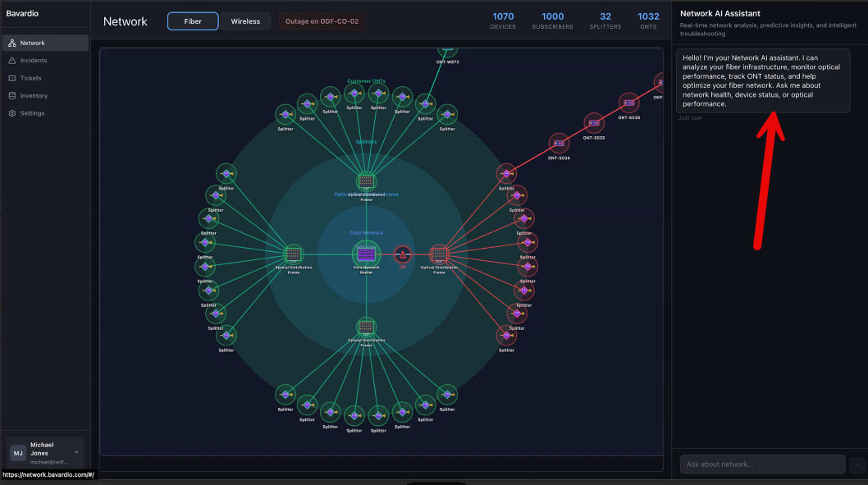Click the Outage on ODF-CO-02 alert
The width and height of the screenshot is (868, 485).
(322, 21)
